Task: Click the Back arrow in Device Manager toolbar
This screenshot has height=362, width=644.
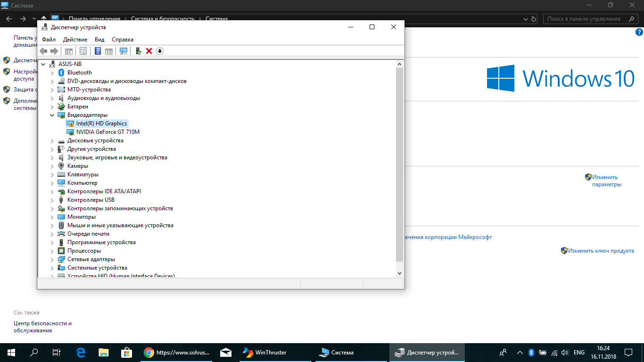Action: pos(43,51)
